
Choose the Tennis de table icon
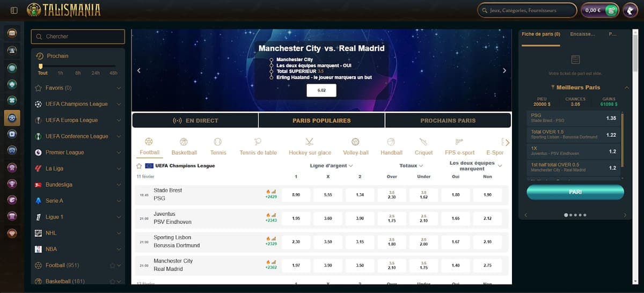(258, 142)
